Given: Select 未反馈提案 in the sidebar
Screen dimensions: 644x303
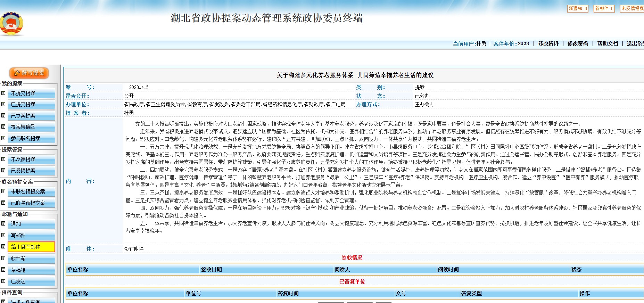Looking at the screenshot, I should (31, 159).
